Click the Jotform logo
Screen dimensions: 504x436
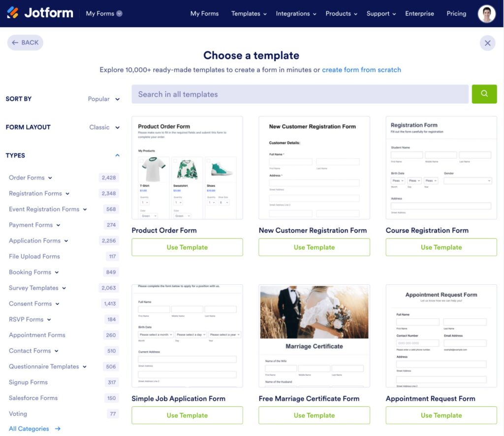39,13
